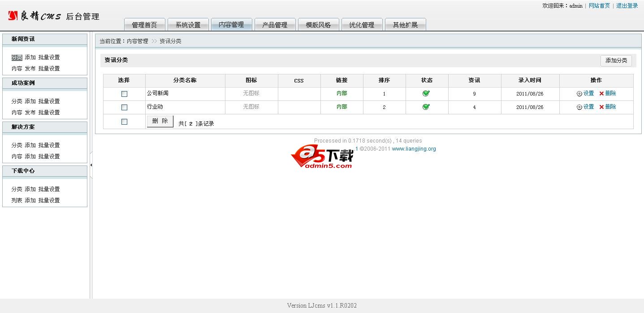Open 内容 under 解决方案
The image size is (644, 313).
17,156
